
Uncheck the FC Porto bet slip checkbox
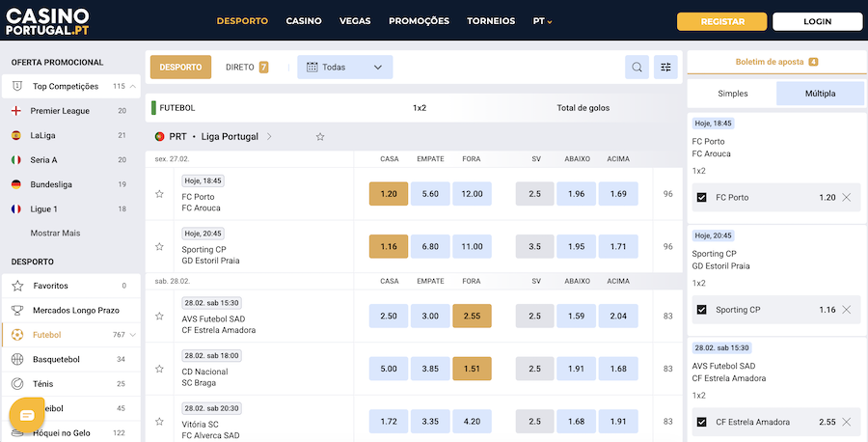coord(702,197)
